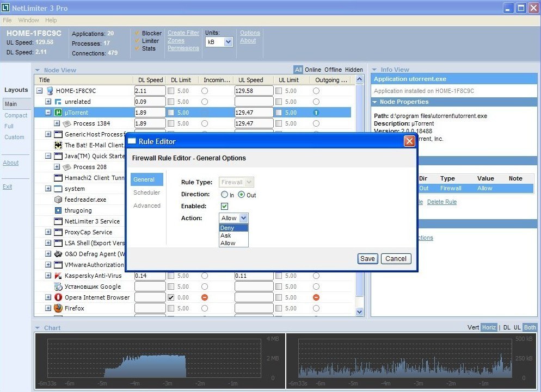Click the Delete Rule link
Screen dimensions: 541x392
pos(441,202)
